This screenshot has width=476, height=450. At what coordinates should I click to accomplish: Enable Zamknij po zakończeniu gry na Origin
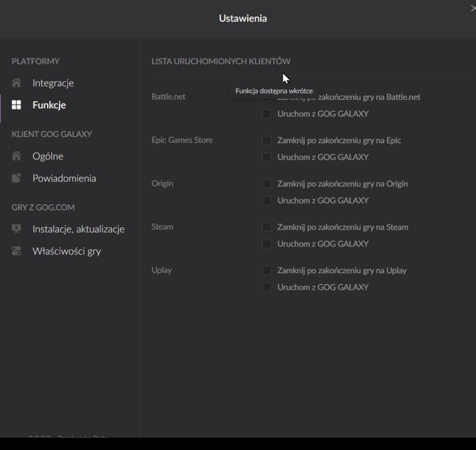click(267, 184)
